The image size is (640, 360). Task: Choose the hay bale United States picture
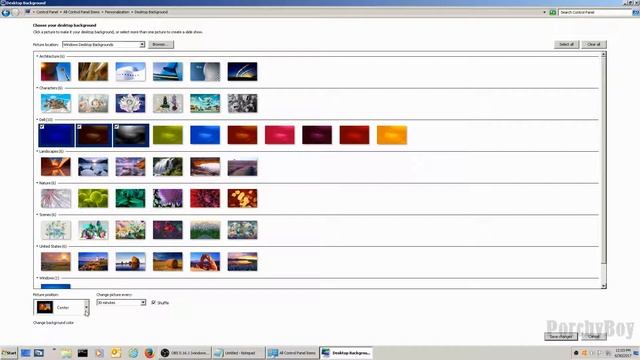pyautogui.click(x=168, y=262)
